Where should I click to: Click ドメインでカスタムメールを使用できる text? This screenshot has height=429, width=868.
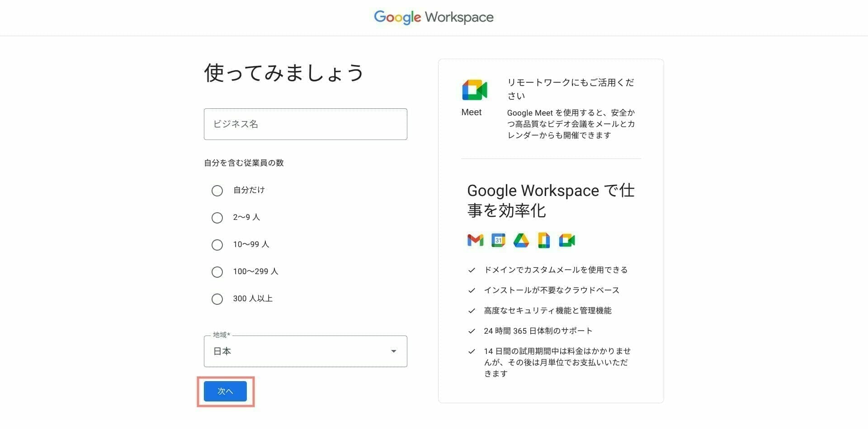click(x=556, y=270)
